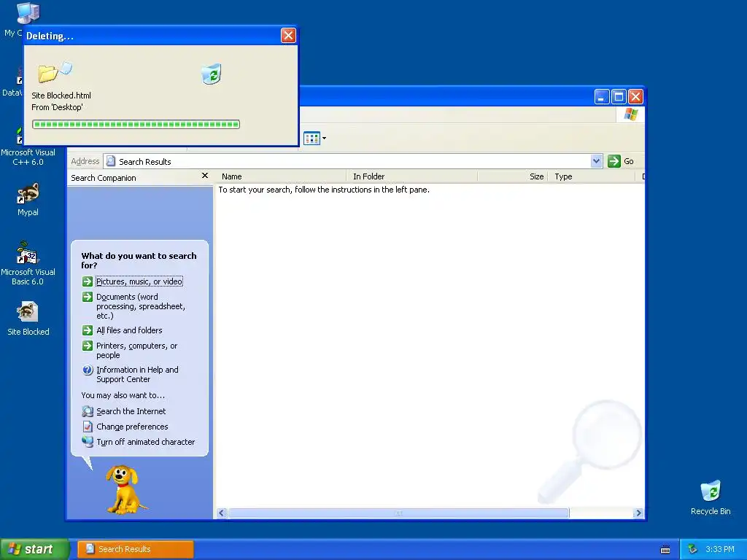Sort by the In Folder column header
Viewport: 747px width, 560px height.
[x=411, y=176]
